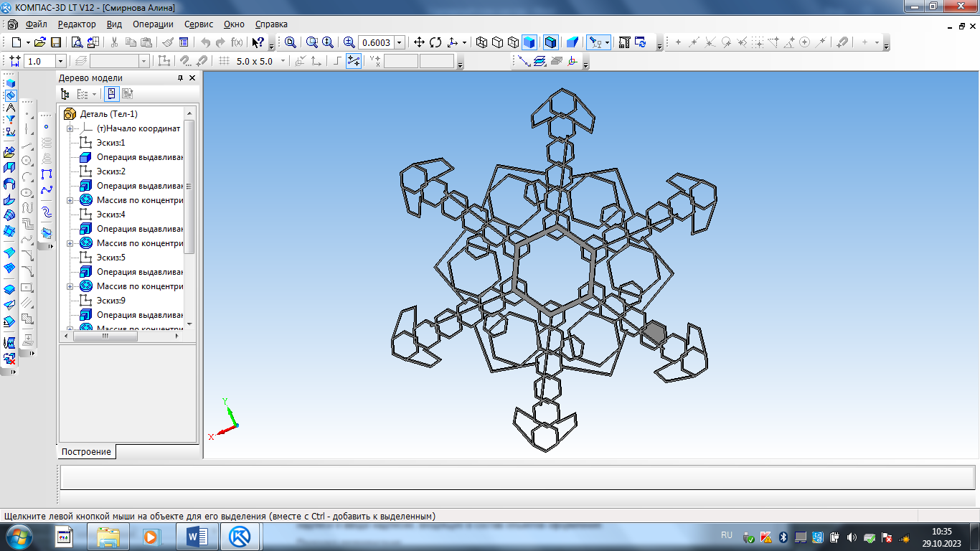The height and width of the screenshot is (551, 980).
Task: Activate the Rotate view tool
Action: click(x=435, y=42)
